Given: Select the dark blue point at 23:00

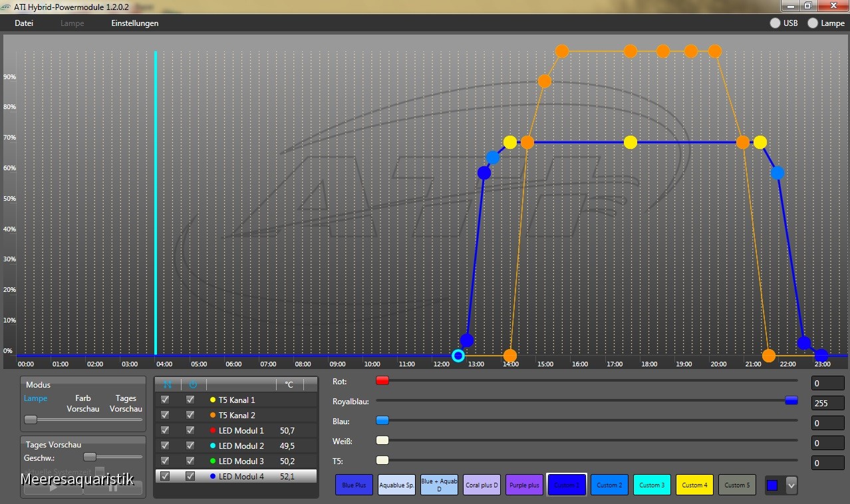Looking at the screenshot, I should [x=821, y=356].
